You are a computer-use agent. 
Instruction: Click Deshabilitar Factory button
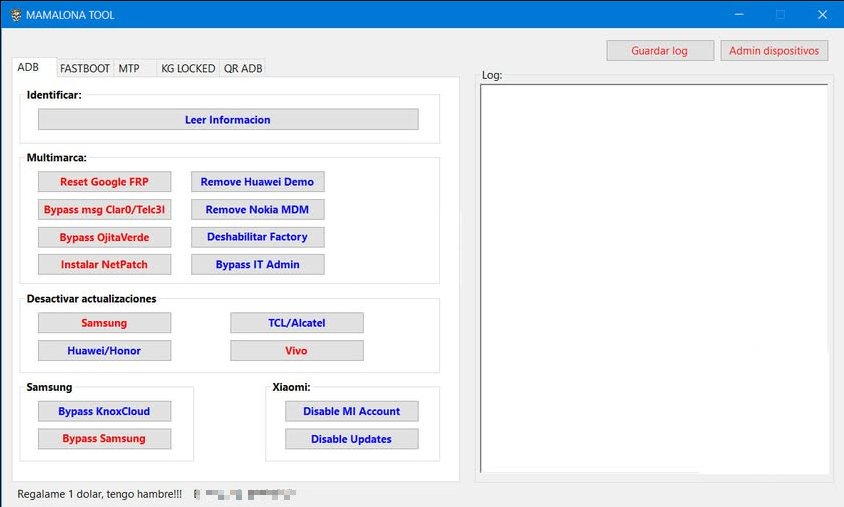258,237
